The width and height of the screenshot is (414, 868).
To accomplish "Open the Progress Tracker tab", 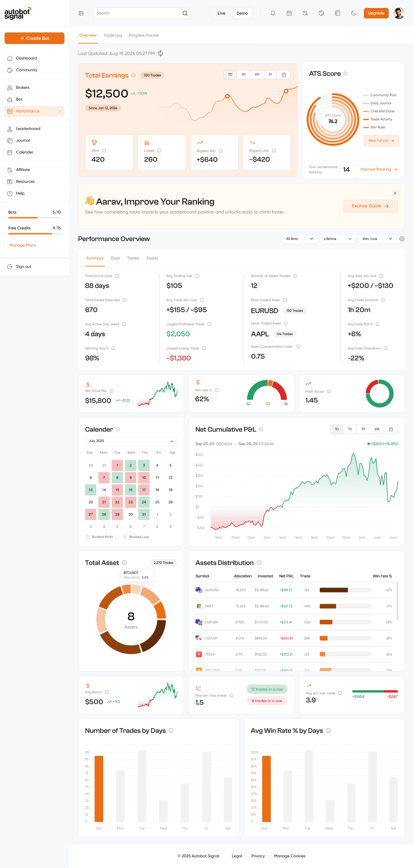I will (x=144, y=35).
